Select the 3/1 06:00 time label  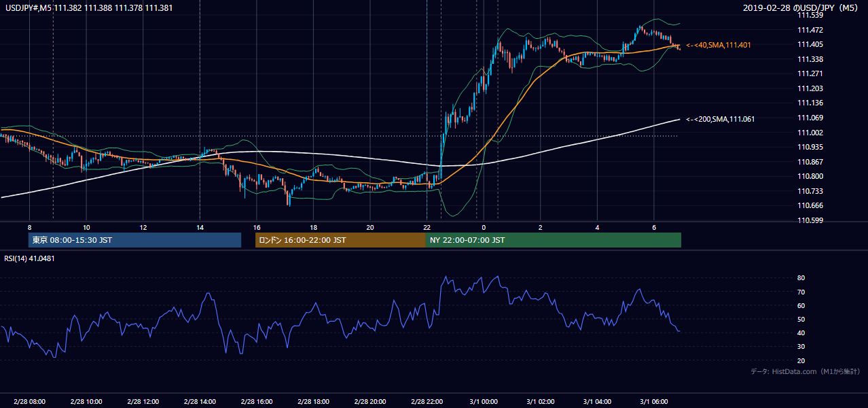(654, 401)
